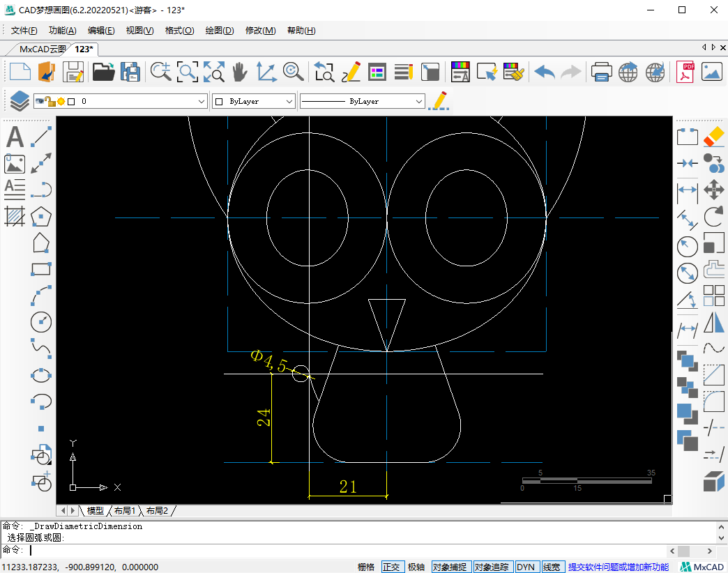Switch to the 模型 model tab
728x573 pixels.
(95, 511)
